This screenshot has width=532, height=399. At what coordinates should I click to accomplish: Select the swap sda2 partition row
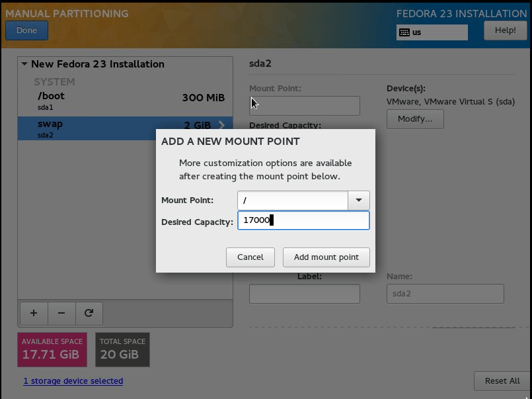point(125,128)
